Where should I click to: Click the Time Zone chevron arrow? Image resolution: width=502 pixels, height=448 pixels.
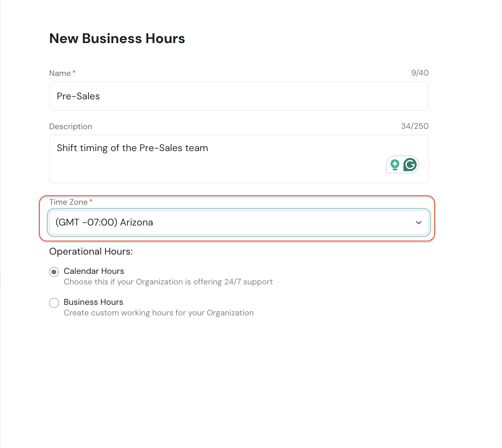(418, 222)
